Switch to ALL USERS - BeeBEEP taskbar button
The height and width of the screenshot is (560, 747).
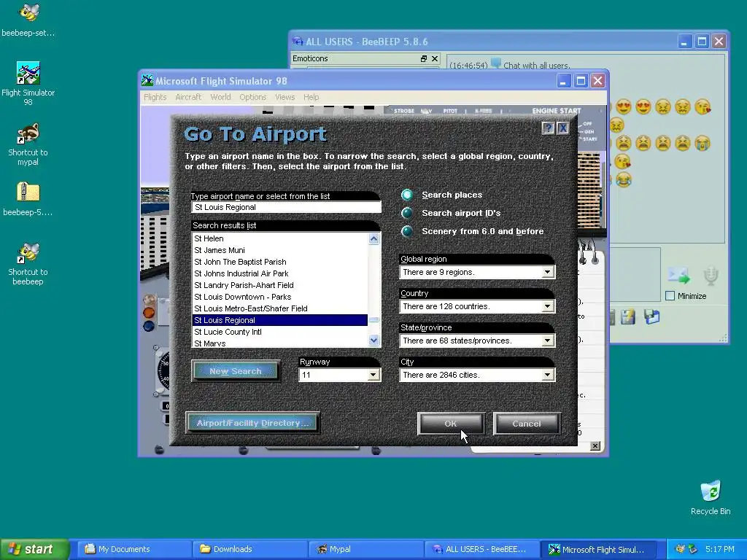click(x=481, y=549)
